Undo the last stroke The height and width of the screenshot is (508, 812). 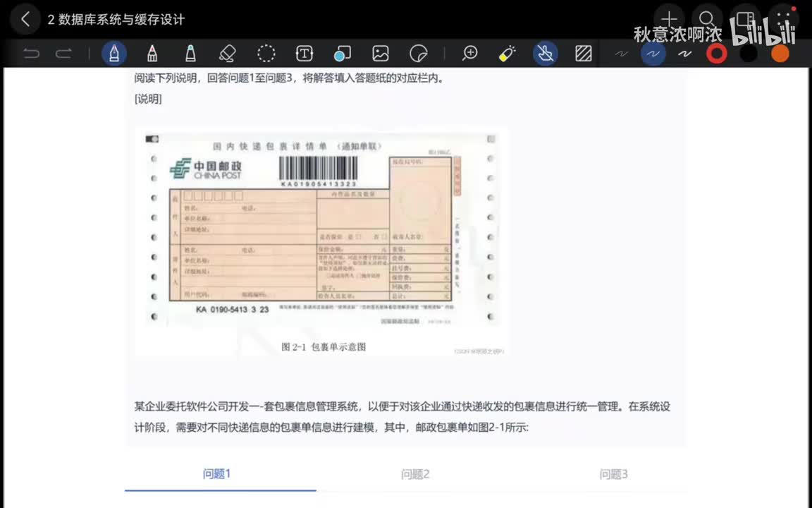coord(31,54)
